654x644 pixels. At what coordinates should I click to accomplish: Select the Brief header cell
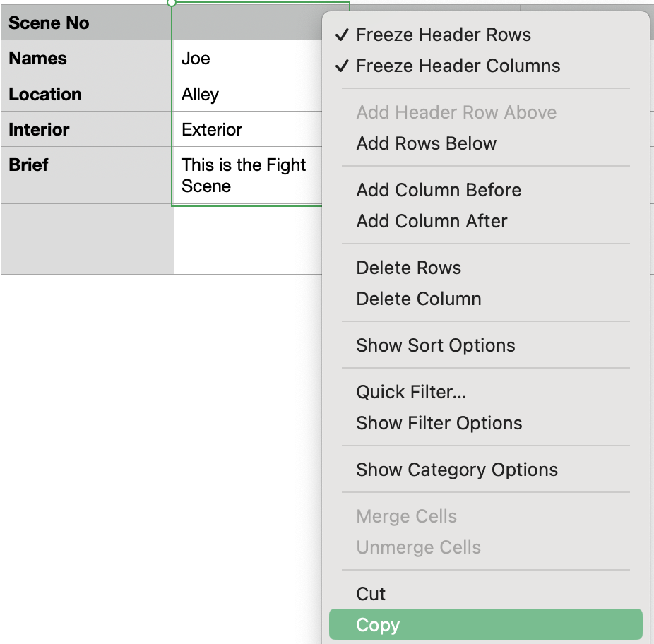87,175
